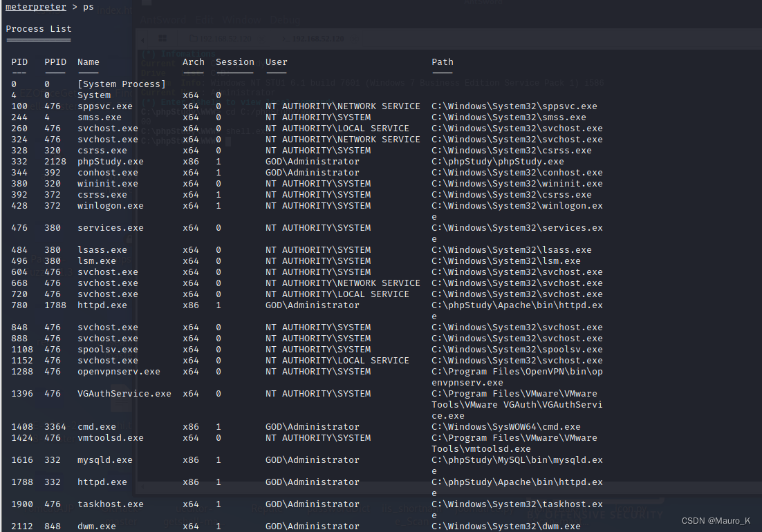Open the Window menu in AntSword window
762x532 pixels.
242,20
